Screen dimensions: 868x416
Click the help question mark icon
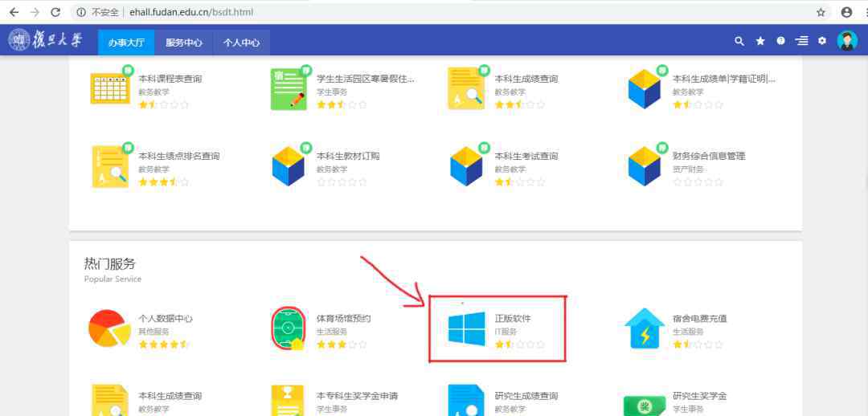coord(780,41)
